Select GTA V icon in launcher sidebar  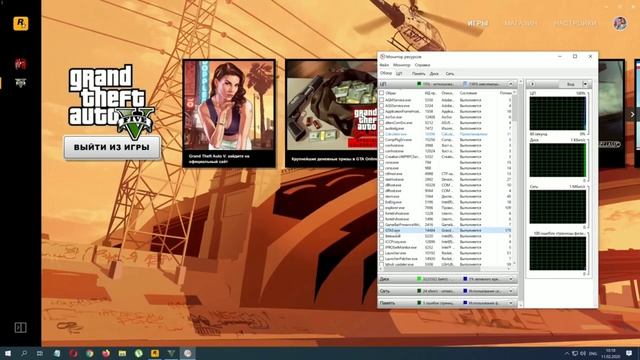point(20,82)
